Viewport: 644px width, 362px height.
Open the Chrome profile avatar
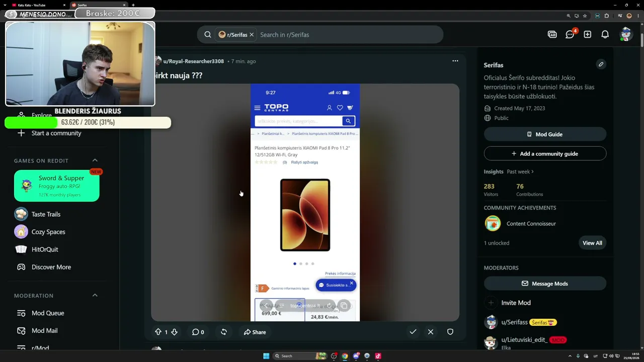tap(629, 16)
